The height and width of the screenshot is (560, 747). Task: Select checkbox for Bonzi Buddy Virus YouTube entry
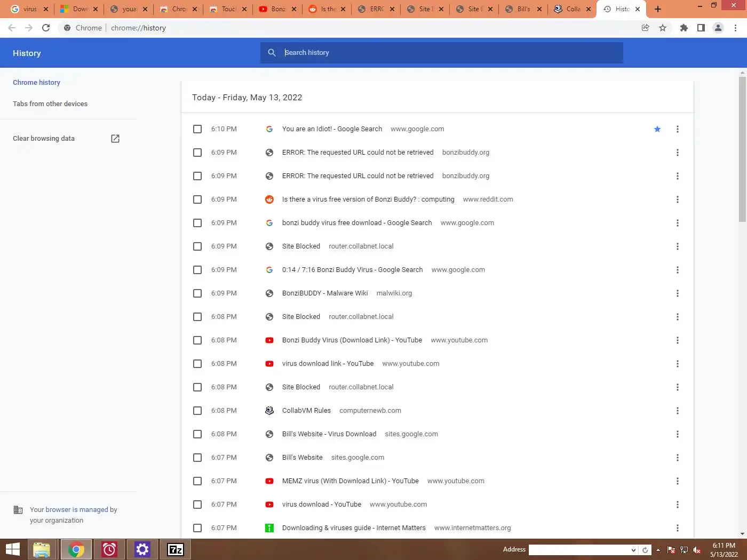(x=197, y=340)
